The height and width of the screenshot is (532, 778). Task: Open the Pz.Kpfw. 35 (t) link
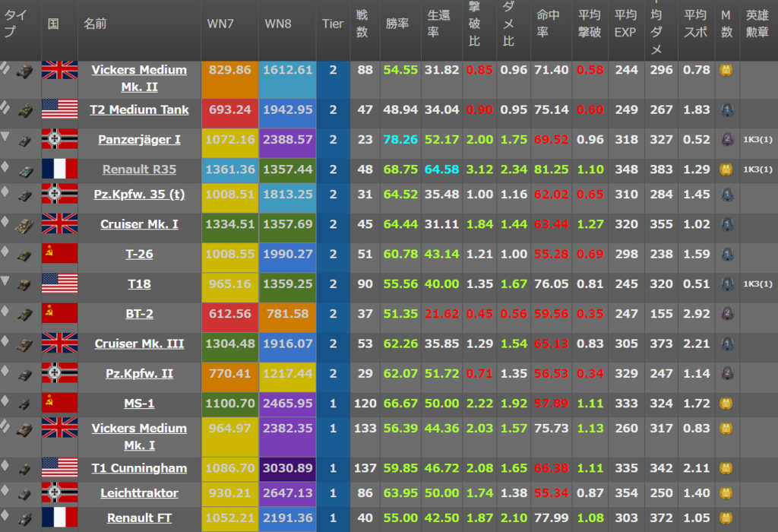pos(139,194)
